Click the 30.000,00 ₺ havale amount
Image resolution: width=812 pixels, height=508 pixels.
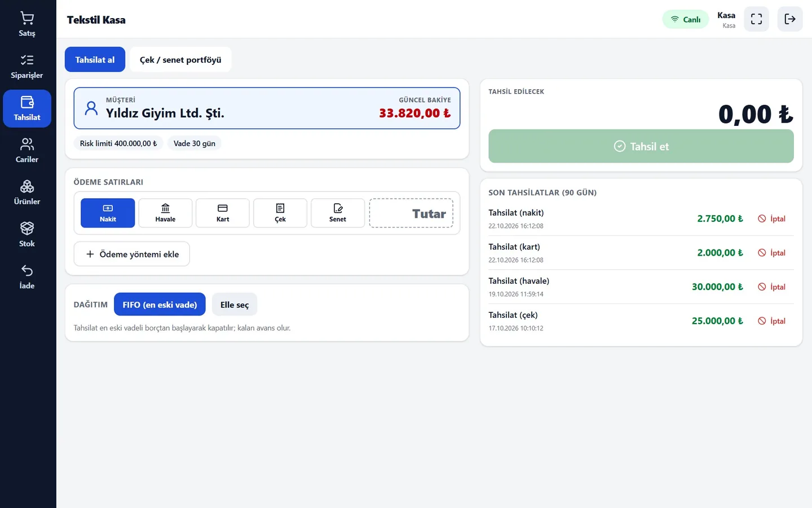[717, 287]
